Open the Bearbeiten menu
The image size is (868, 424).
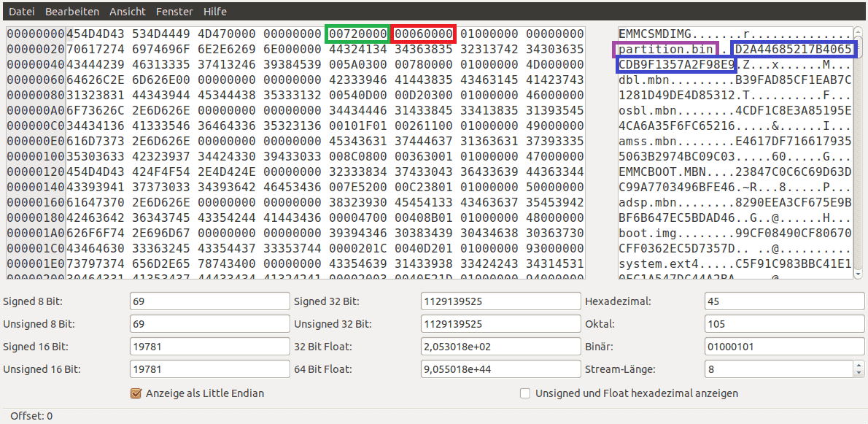(71, 12)
